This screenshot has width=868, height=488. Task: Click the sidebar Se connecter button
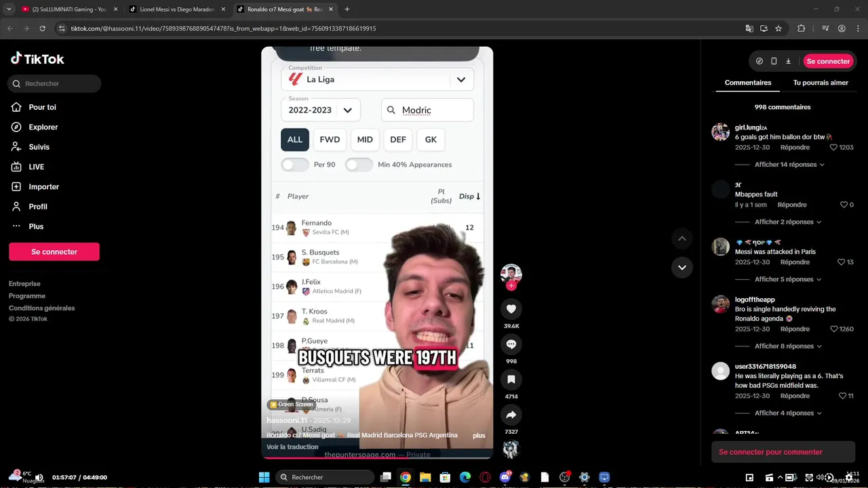[x=54, y=251]
